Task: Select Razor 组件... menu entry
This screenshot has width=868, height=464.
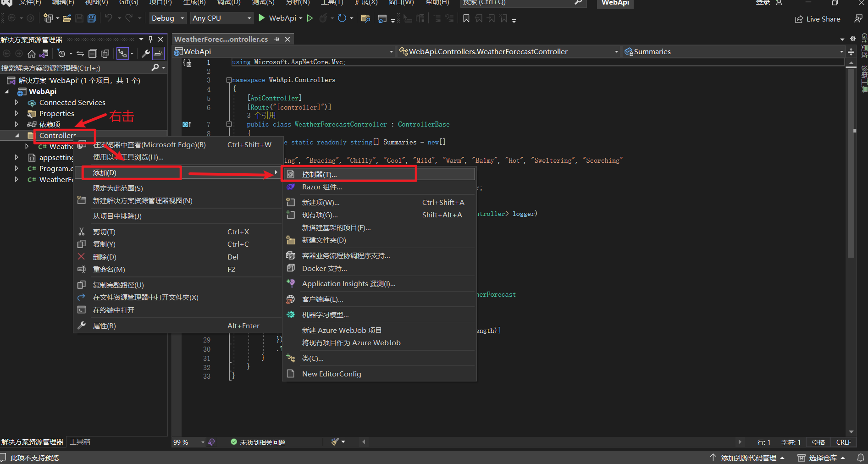Action: click(x=379, y=187)
